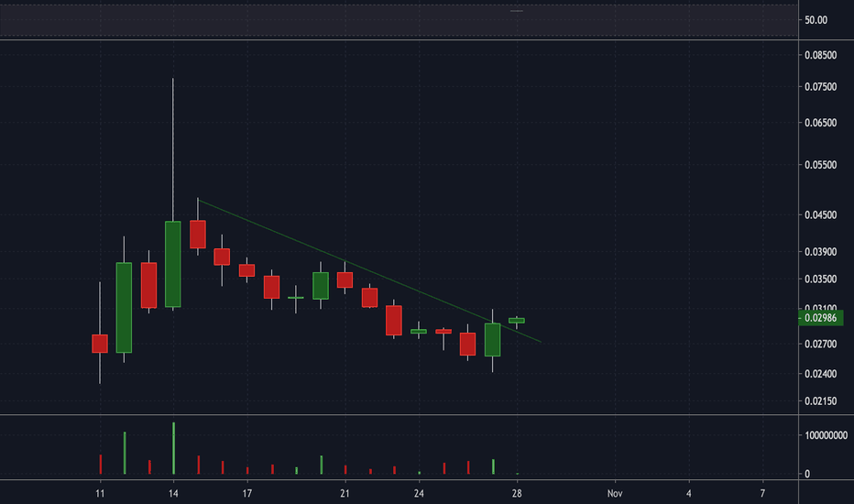Image resolution: width=854 pixels, height=504 pixels.
Task: Click the 0.02700 price axis label
Action: click(x=820, y=344)
